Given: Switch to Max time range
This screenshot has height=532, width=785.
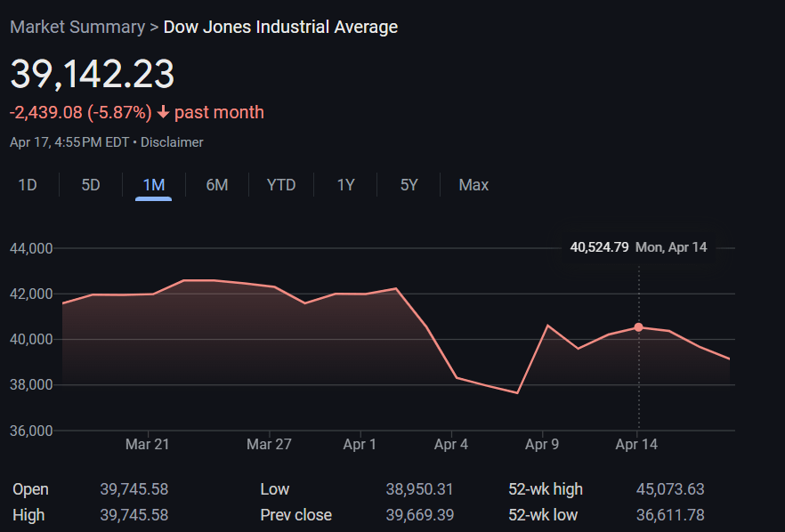Looking at the screenshot, I should click(x=473, y=185).
